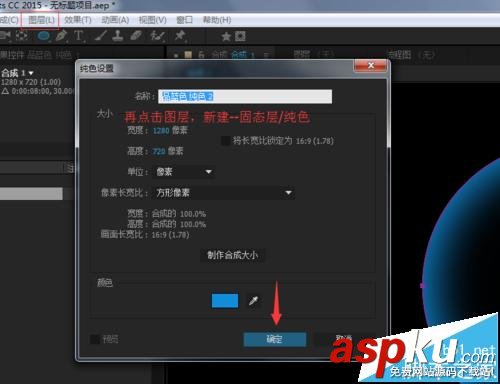Click the height value 720
This screenshot has width=500, height=384.
(x=159, y=152)
